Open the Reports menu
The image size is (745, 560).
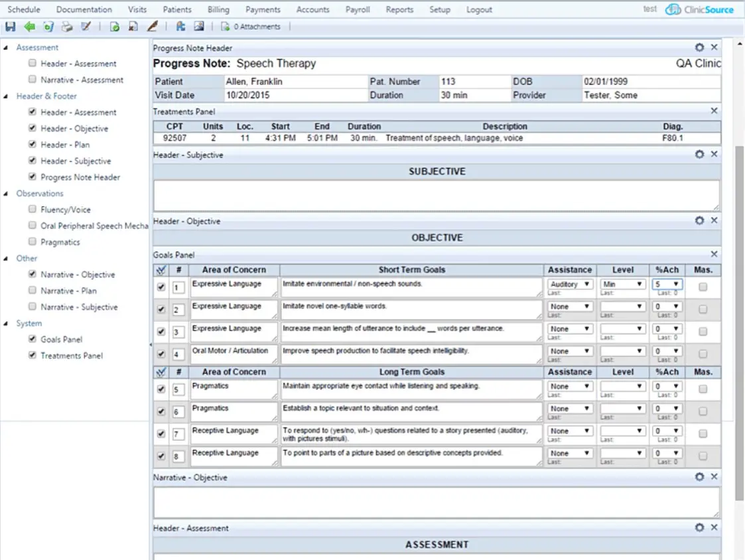pyautogui.click(x=399, y=9)
